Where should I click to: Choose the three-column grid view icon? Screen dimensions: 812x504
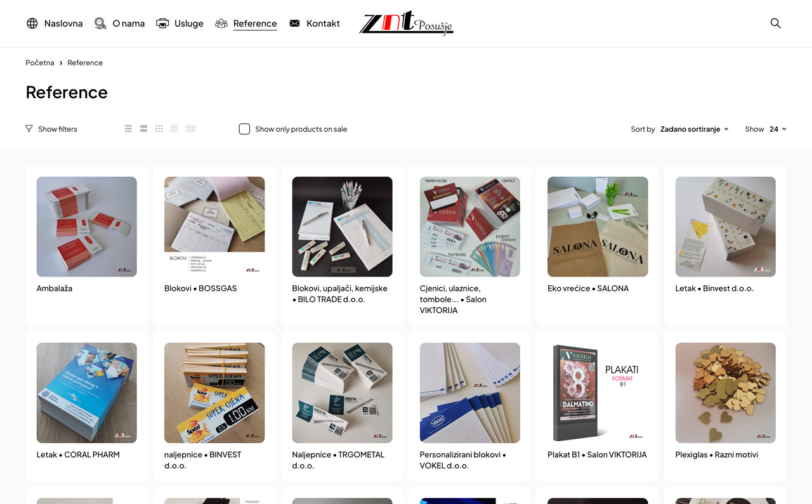tap(159, 129)
